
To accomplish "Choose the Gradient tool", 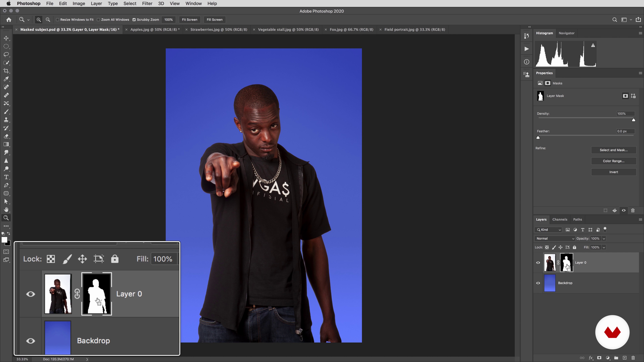I will coord(6,144).
